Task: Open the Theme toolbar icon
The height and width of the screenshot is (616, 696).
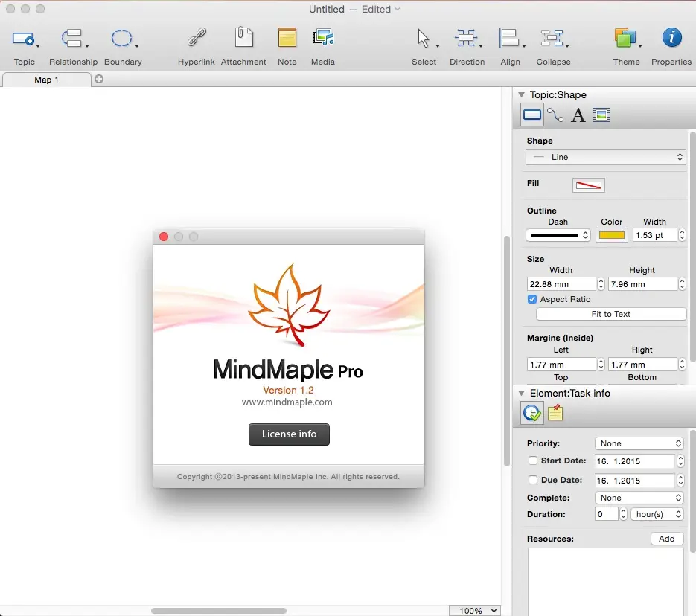Action: (x=625, y=38)
